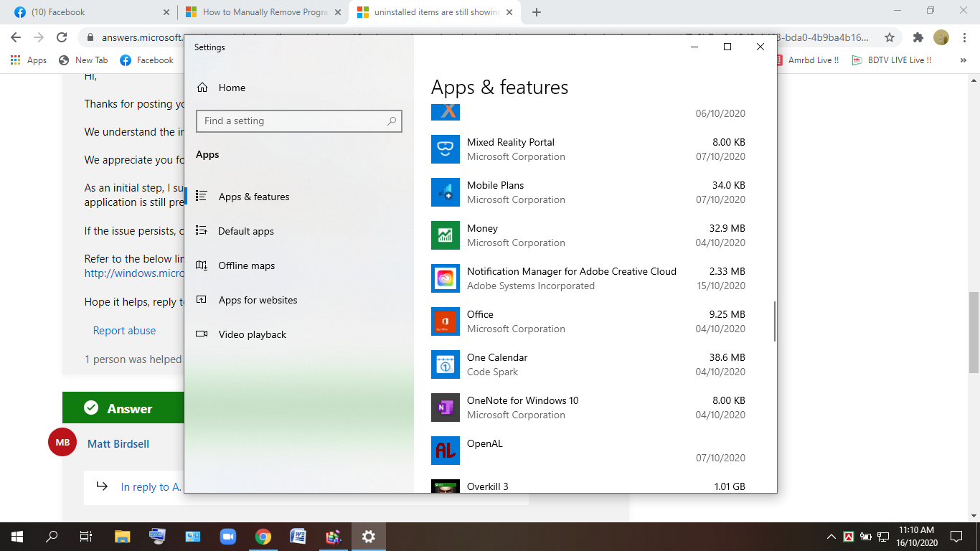Open Apps for websites settings page
The height and width of the screenshot is (551, 980).
[258, 300]
